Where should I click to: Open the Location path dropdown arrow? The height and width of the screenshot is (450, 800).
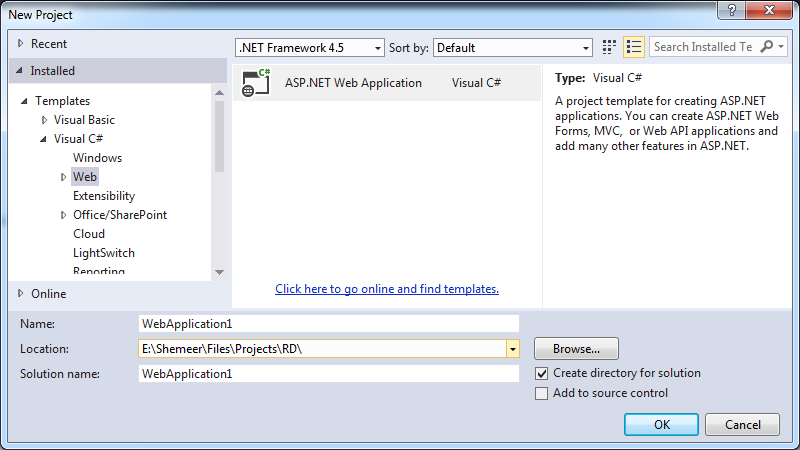point(512,349)
